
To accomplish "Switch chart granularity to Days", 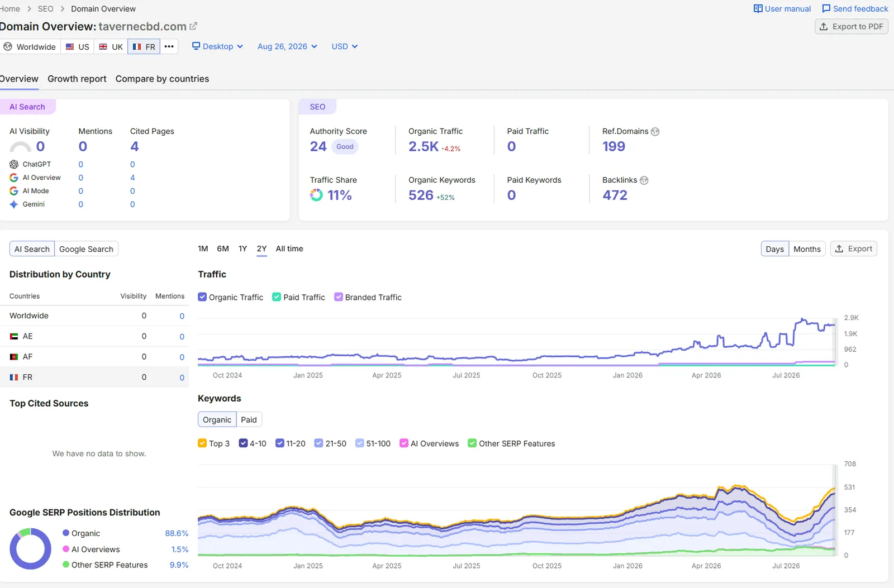I will coord(774,249).
